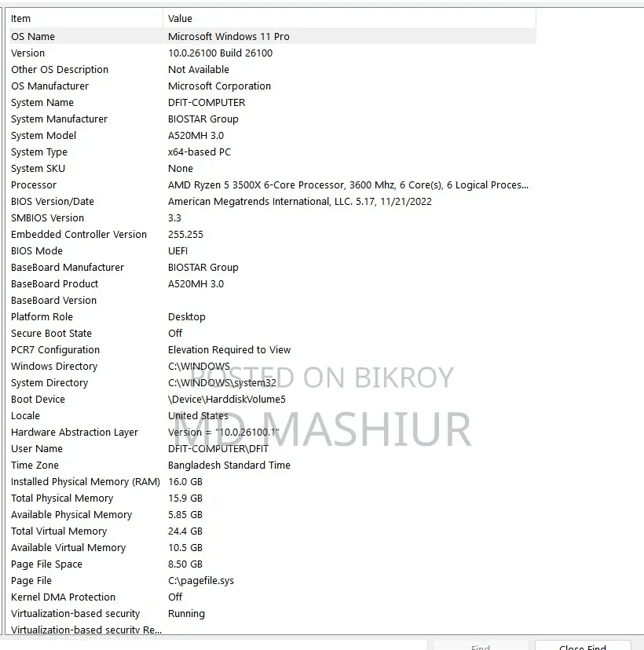This screenshot has width=644, height=650.
Task: Click the value C:\pagefile.sys
Action: [x=201, y=581]
